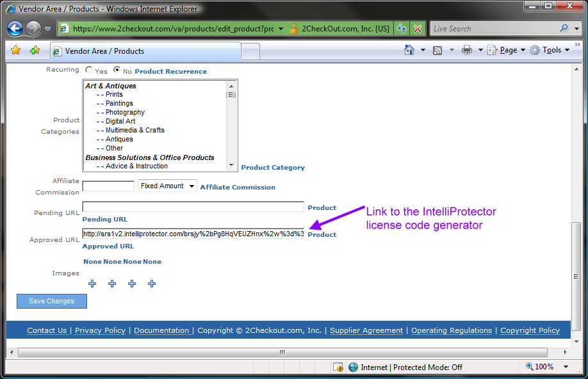Select Multimedia & Crafts category
Screen dimensions: 588x379
135,131
